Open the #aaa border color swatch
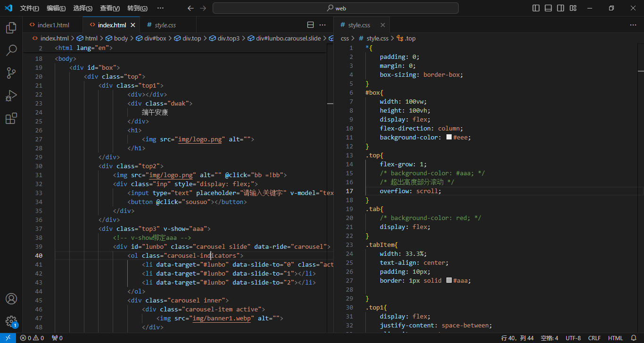Viewport: 644px width, 343px height. (x=449, y=280)
